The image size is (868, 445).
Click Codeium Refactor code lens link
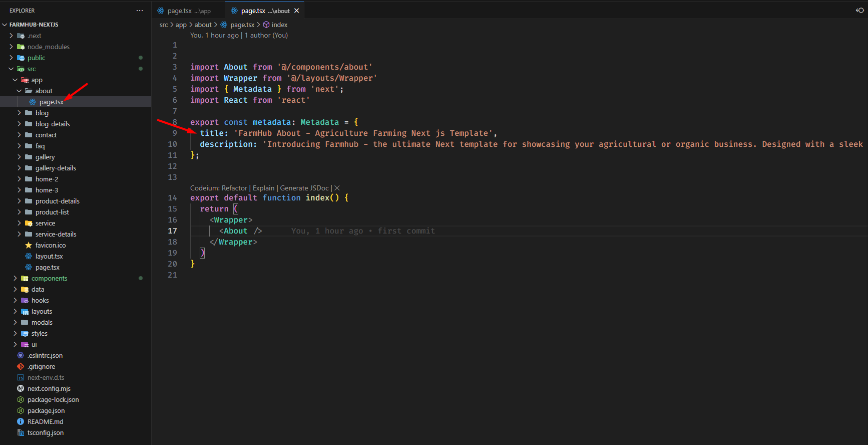coord(234,188)
